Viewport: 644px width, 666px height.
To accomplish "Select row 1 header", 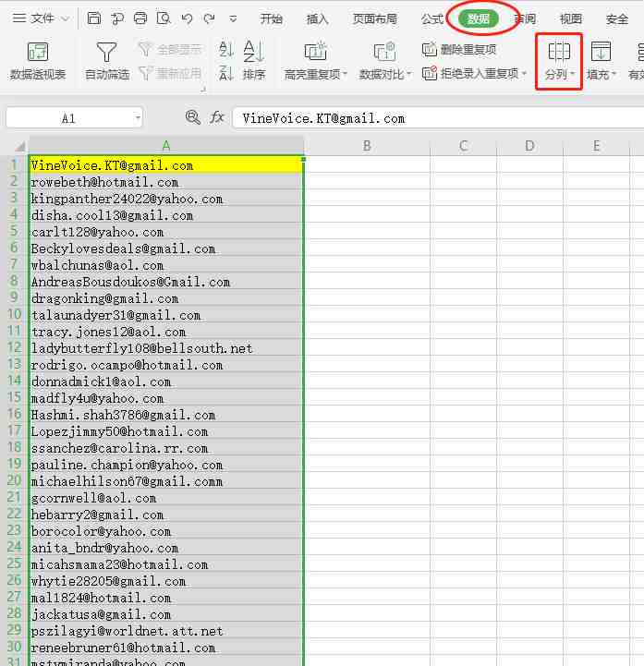I will (14, 164).
